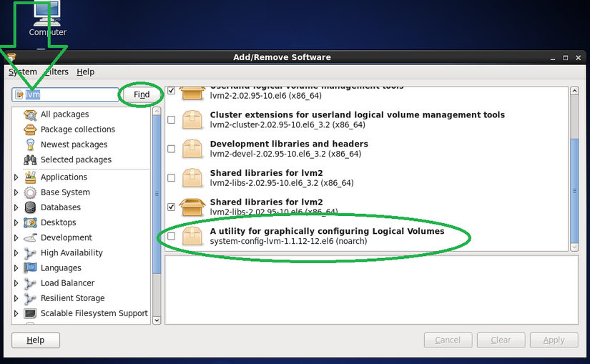Viewport: 590px width, 364px height.
Task: Expand the Applications category
Action: point(16,177)
